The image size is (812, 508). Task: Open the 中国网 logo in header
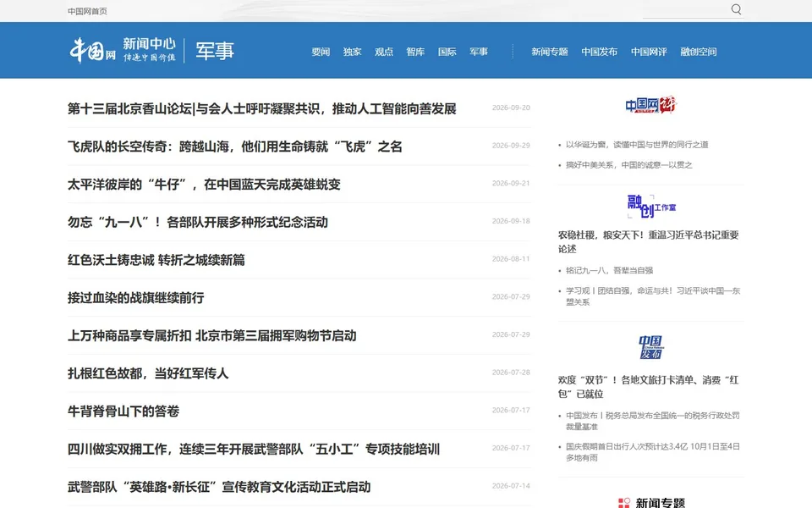[93, 50]
